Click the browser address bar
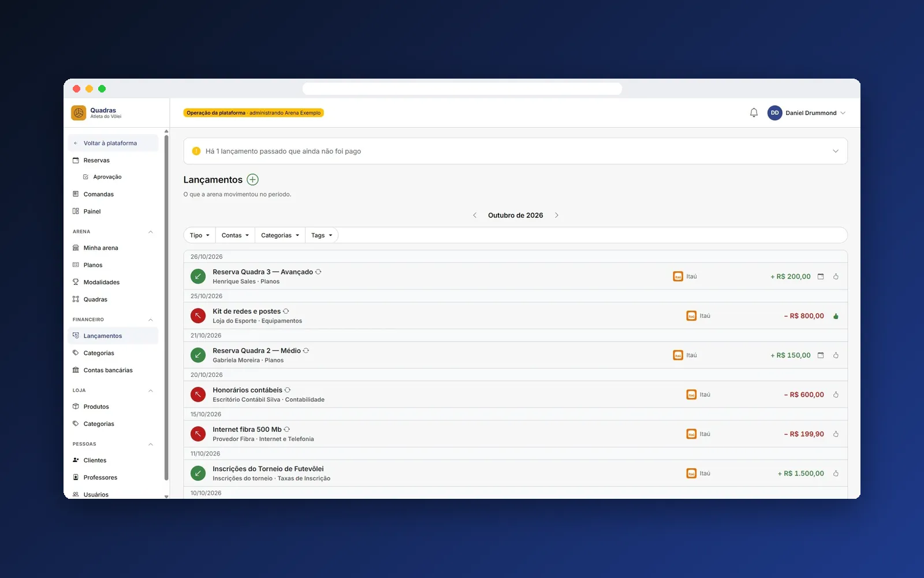The image size is (924, 578). pyautogui.click(x=462, y=88)
